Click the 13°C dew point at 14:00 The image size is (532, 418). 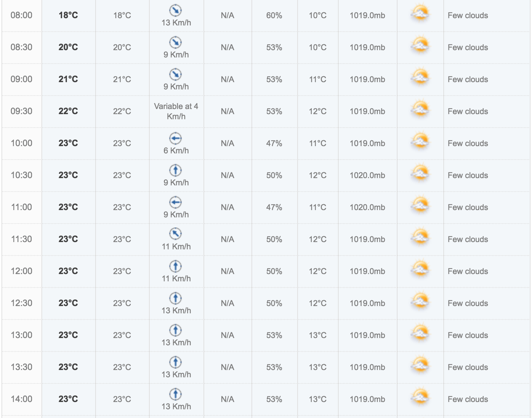[x=318, y=399]
